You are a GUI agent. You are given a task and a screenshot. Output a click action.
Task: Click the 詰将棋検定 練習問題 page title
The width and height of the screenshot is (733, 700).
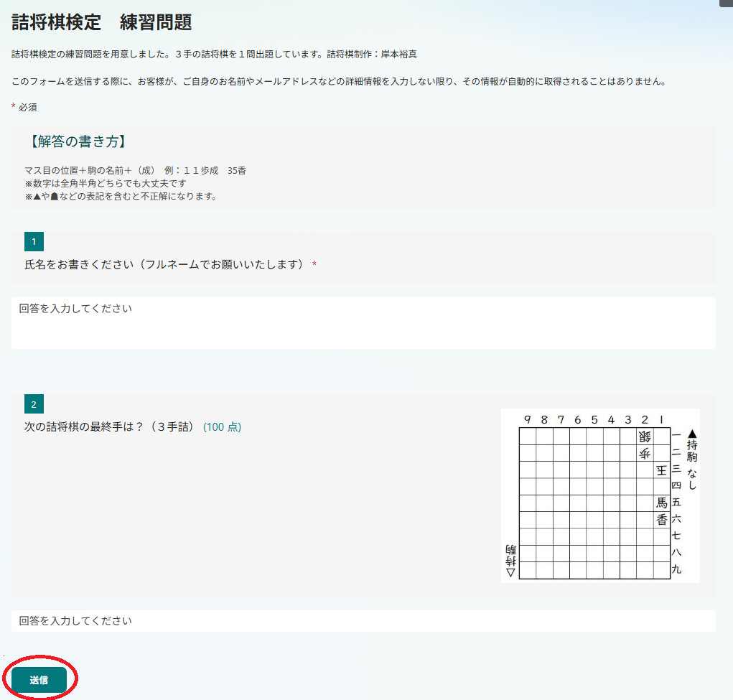pos(102,22)
